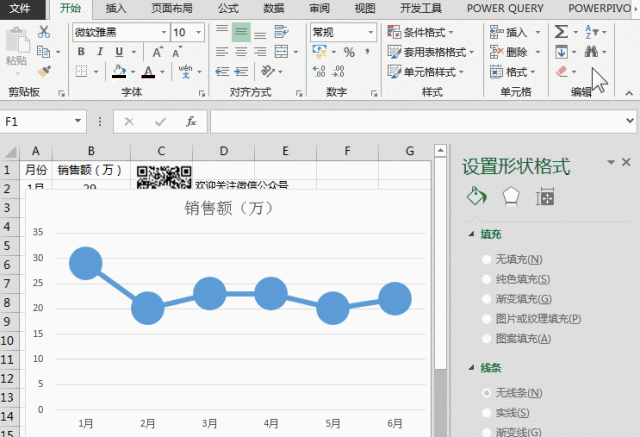Select 图片或纹理填充(P) fill option
The image size is (640, 437).
pyautogui.click(x=531, y=319)
